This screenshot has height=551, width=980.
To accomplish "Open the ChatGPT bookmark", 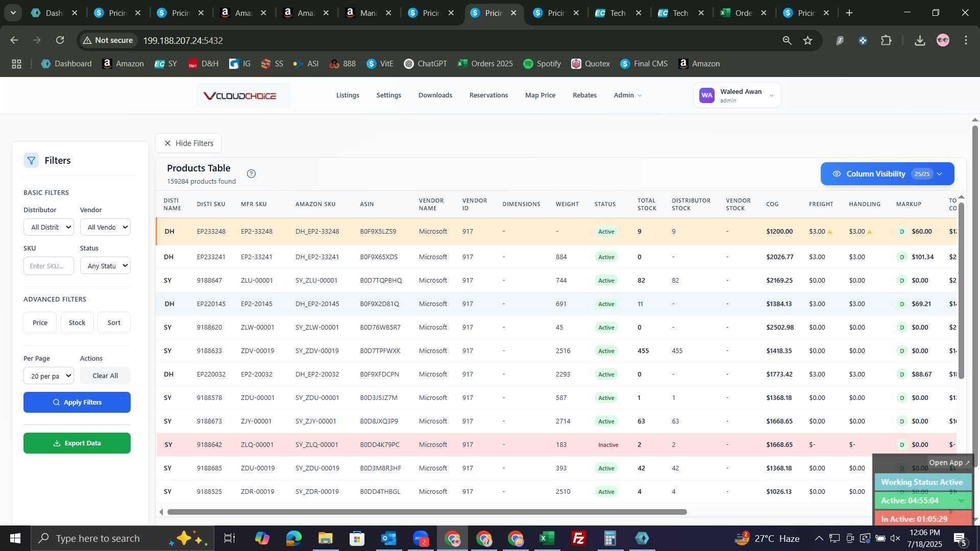I will tap(425, 64).
